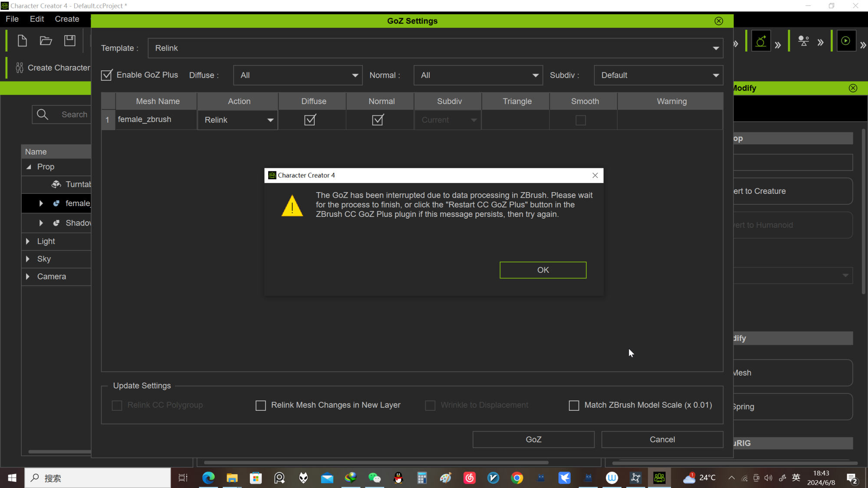
Task: Click the Mesh Name column header
Action: tap(157, 101)
